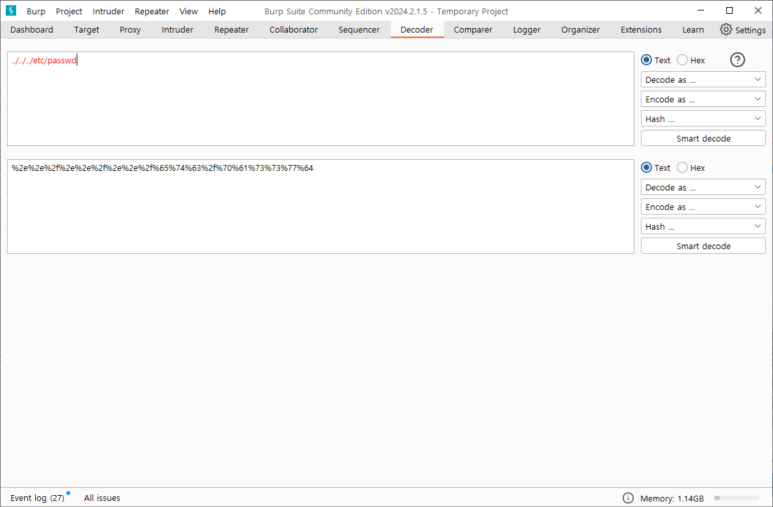
Task: Switch to the Dashboard tab
Action: 32,30
